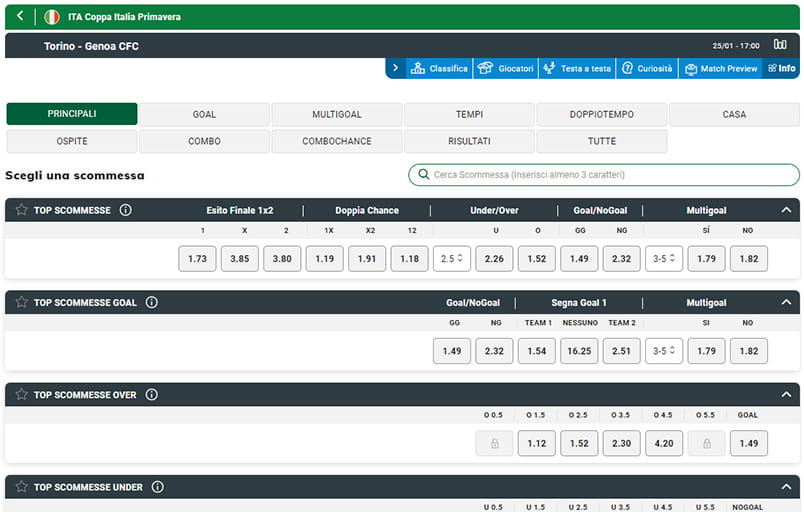804x512 pixels.
Task: Show info for Top Scommesse
Action: coord(126,210)
